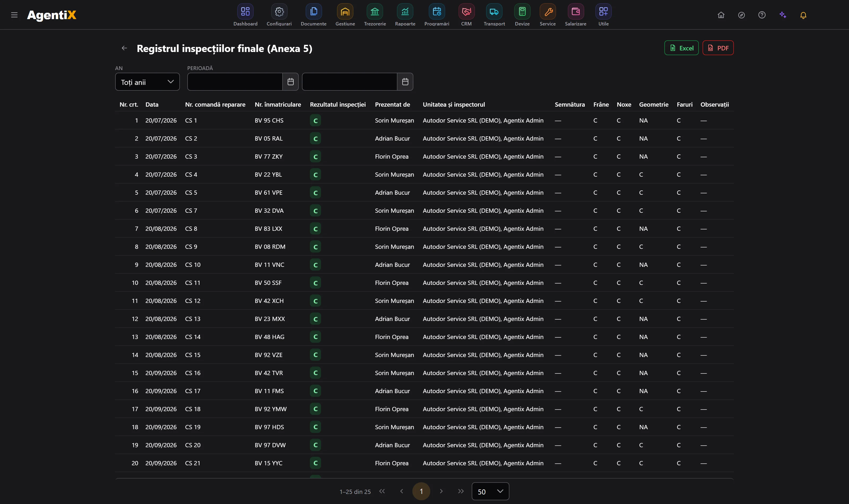This screenshot has height=504, width=849.
Task: Click the notifications bell icon
Action: [803, 15]
